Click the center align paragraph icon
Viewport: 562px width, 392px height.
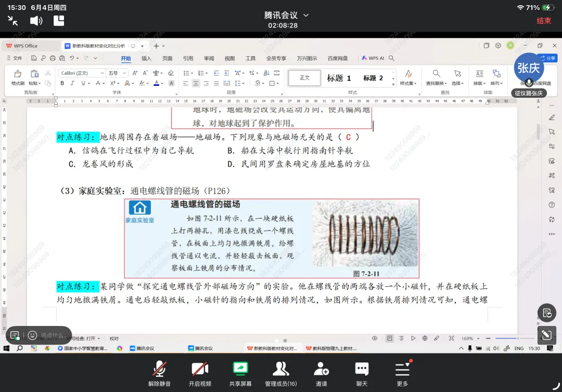click(x=196, y=83)
